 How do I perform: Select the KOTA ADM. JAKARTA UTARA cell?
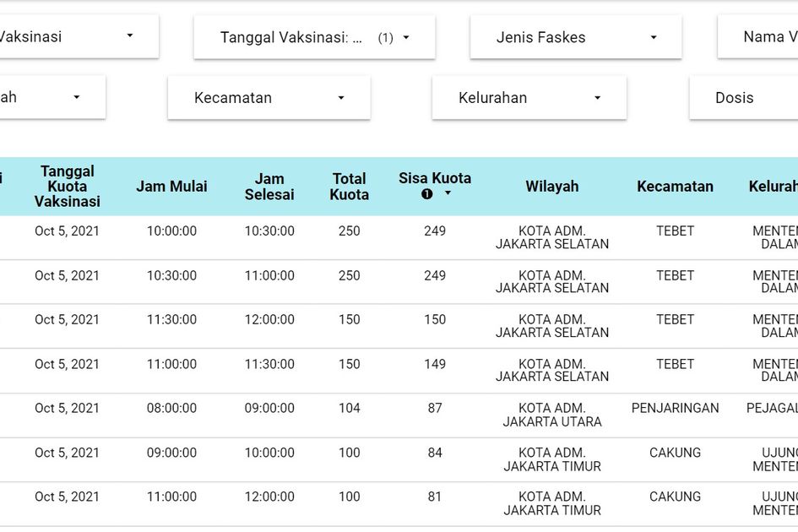[x=552, y=415]
